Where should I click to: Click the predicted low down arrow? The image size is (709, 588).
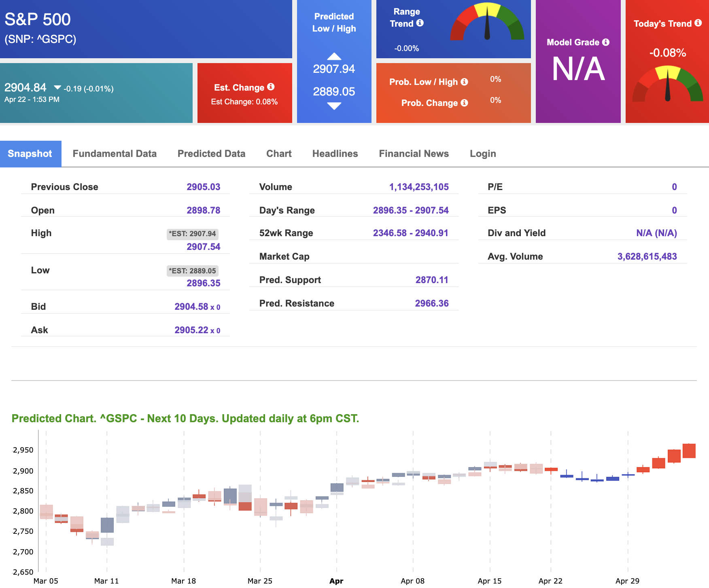[334, 106]
